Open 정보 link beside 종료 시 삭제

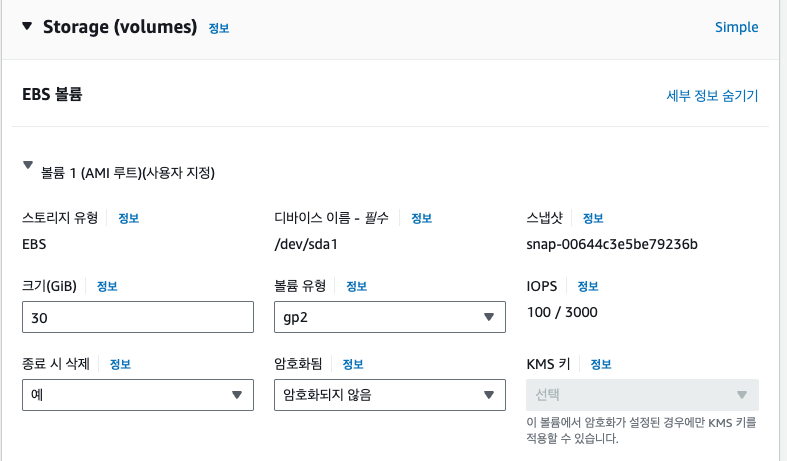(x=120, y=363)
